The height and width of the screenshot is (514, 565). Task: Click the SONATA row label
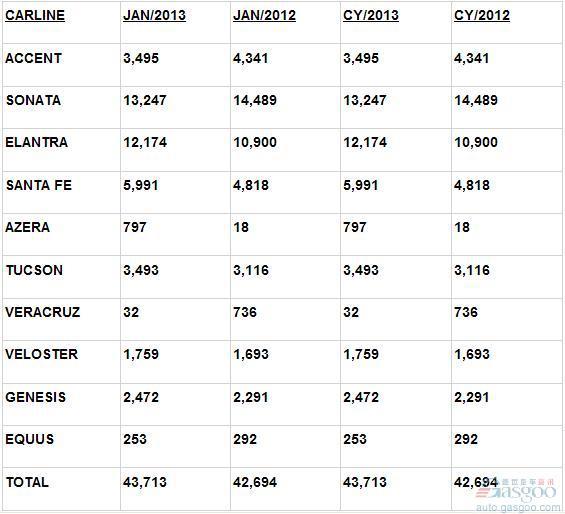pos(33,100)
